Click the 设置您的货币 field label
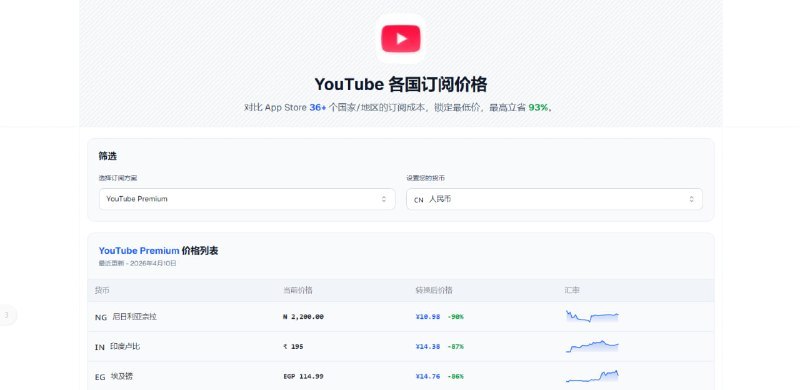 coord(425,178)
